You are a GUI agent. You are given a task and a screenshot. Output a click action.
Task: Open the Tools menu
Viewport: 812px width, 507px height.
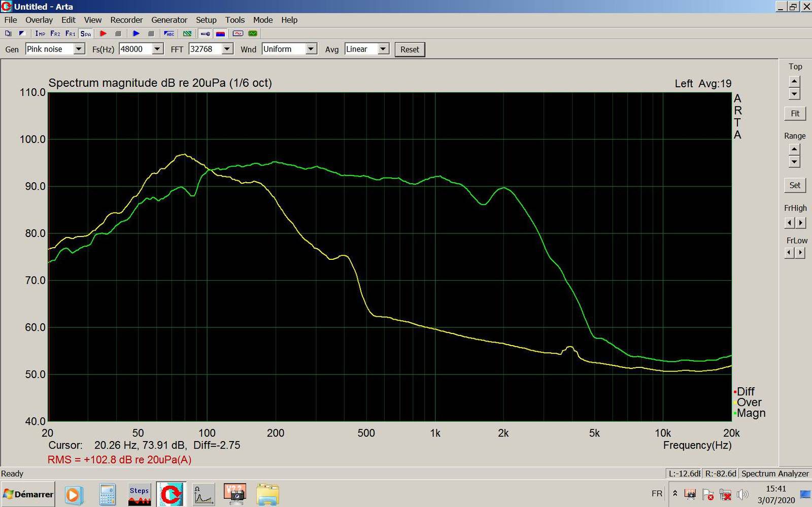[x=235, y=20]
